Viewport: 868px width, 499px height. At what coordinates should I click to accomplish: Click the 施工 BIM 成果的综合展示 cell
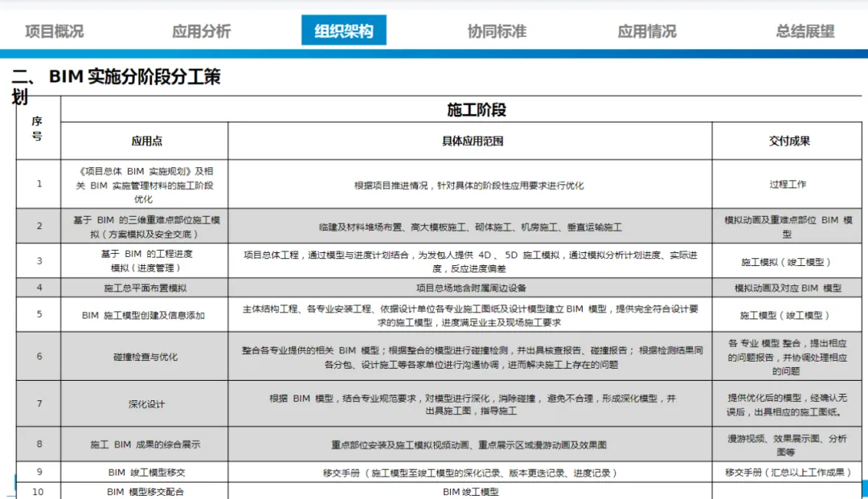point(145,444)
